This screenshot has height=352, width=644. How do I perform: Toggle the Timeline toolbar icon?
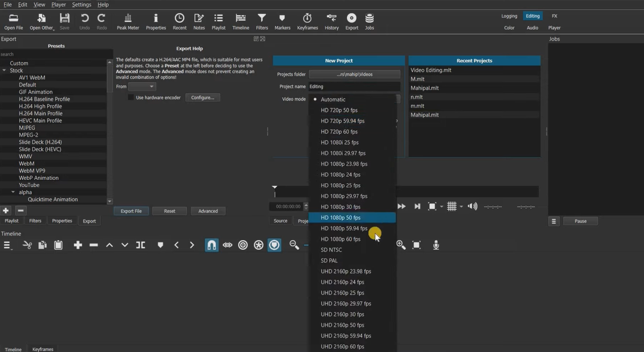[x=240, y=22]
